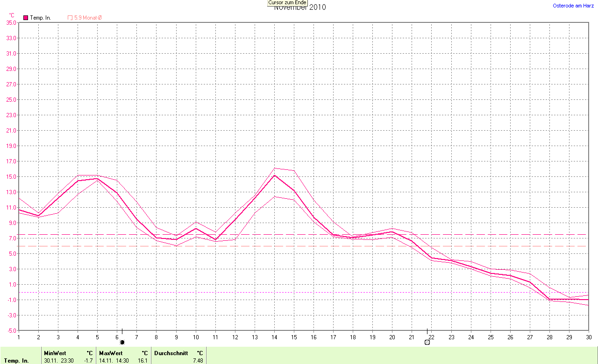Click the °C unit label above the axis
This screenshot has width=598, height=364.
click(x=12, y=15)
